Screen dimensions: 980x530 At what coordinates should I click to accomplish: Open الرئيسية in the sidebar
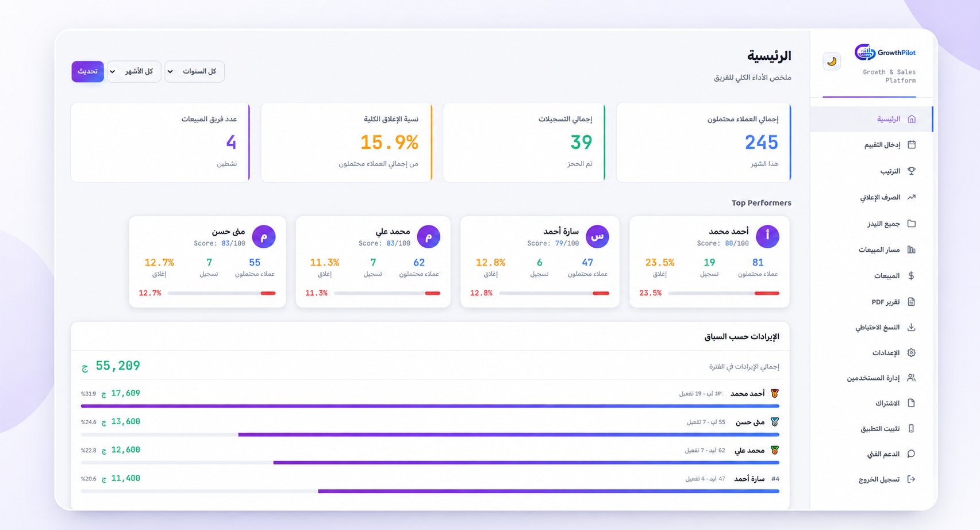point(871,119)
